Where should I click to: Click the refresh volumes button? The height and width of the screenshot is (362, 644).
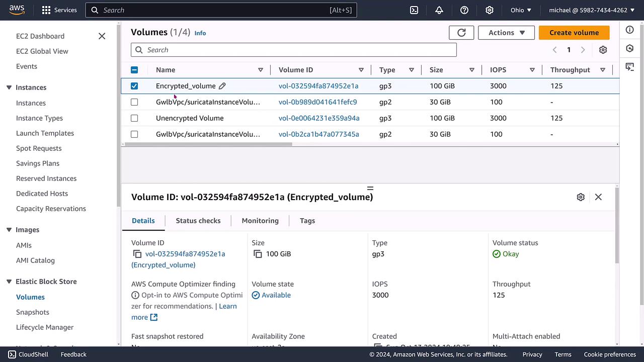[461, 33]
